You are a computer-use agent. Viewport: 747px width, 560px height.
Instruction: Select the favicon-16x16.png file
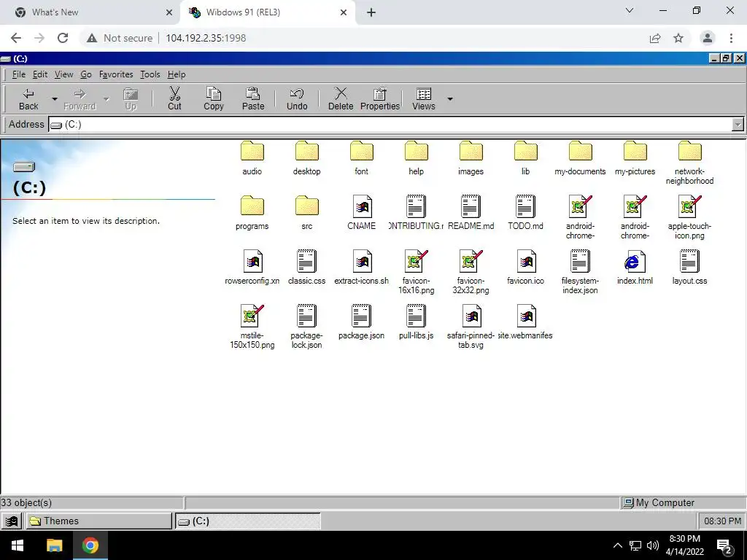coord(417,273)
